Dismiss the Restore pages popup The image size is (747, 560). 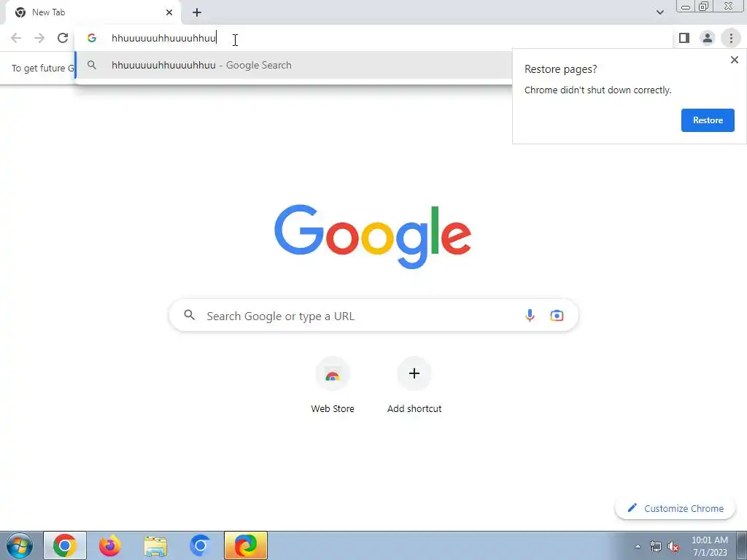(734, 60)
